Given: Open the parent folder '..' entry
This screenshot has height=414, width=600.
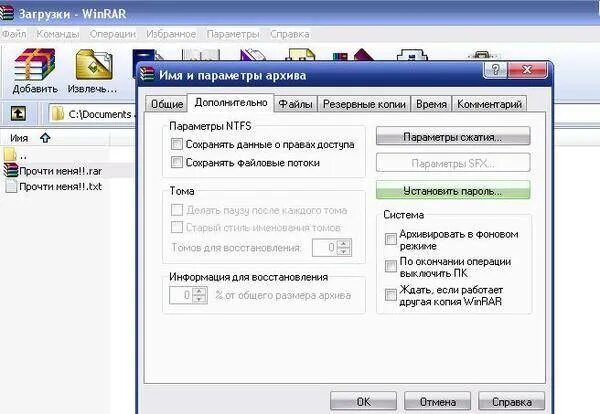Looking at the screenshot, I should point(15,155).
